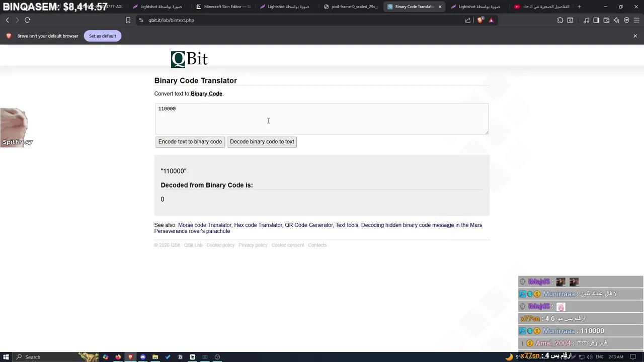Screen dimensions: 644x362
Task: Open the Leo AI sparkle icon
Action: (x=616, y=20)
